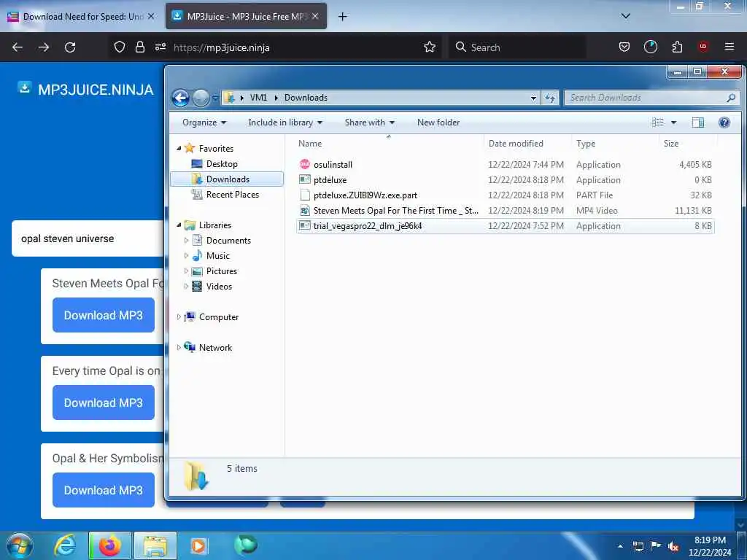Show hidden tray icons arrow
The height and width of the screenshot is (560, 747).
tap(620, 546)
